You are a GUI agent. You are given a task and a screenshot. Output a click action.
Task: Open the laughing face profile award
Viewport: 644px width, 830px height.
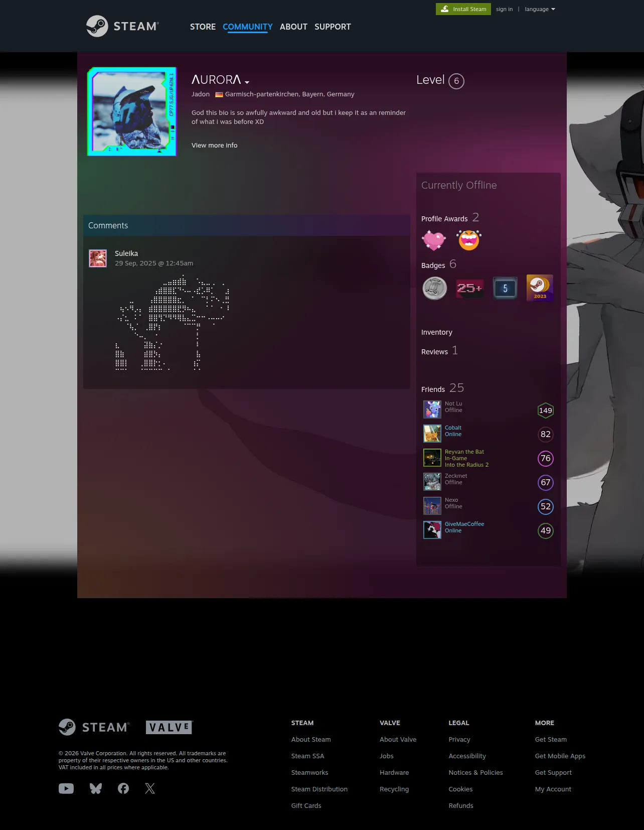(x=469, y=240)
